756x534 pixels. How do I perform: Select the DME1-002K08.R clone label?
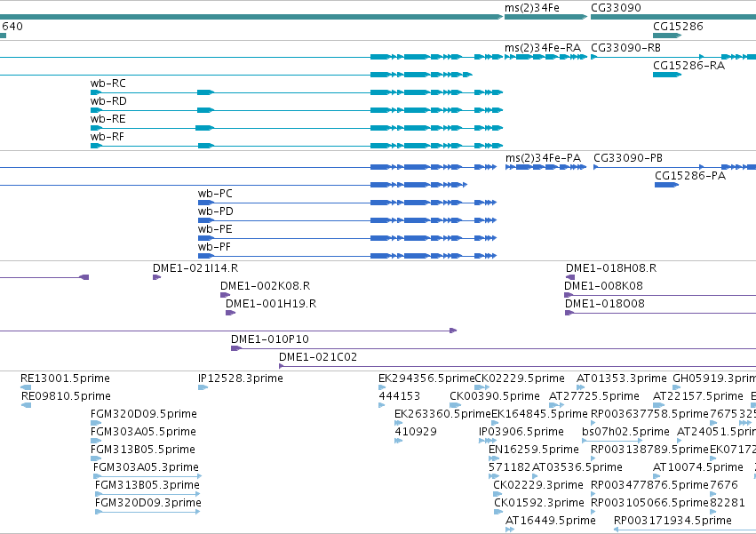coord(266,286)
